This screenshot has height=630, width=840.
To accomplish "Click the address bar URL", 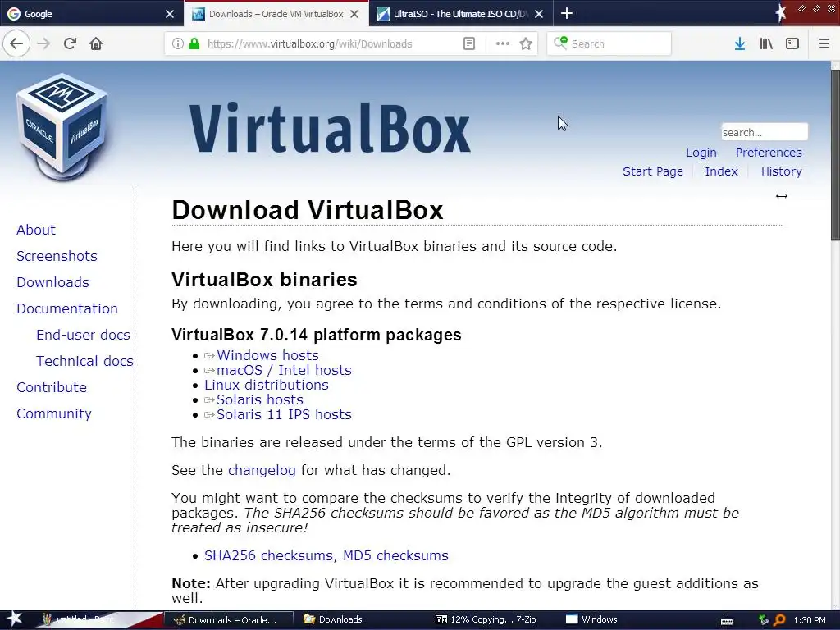I will [309, 44].
